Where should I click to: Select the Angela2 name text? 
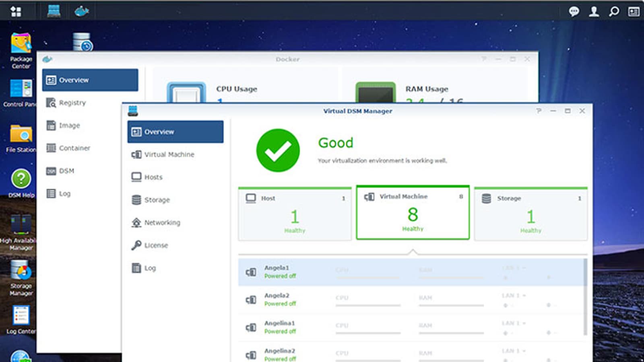[277, 296]
